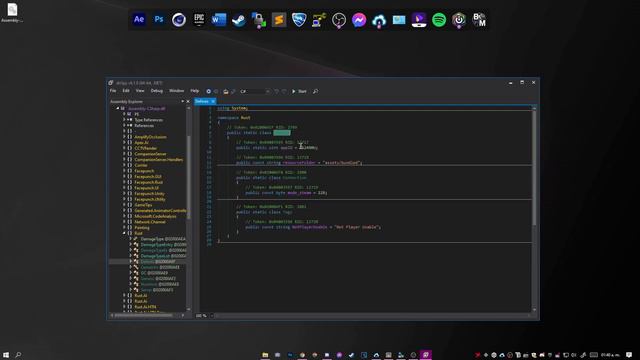Open Messenger from the top dock
The width and height of the screenshot is (640, 360).
(x=359, y=20)
